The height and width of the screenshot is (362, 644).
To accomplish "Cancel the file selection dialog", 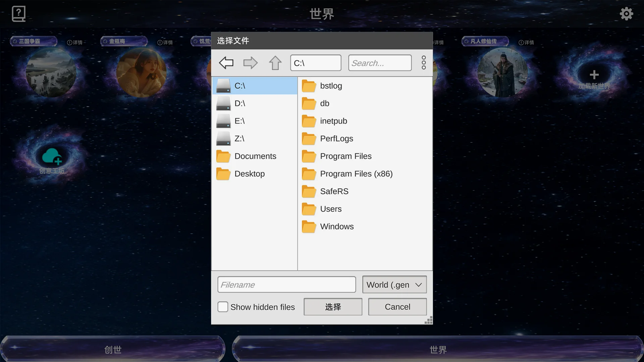I will coord(397,307).
